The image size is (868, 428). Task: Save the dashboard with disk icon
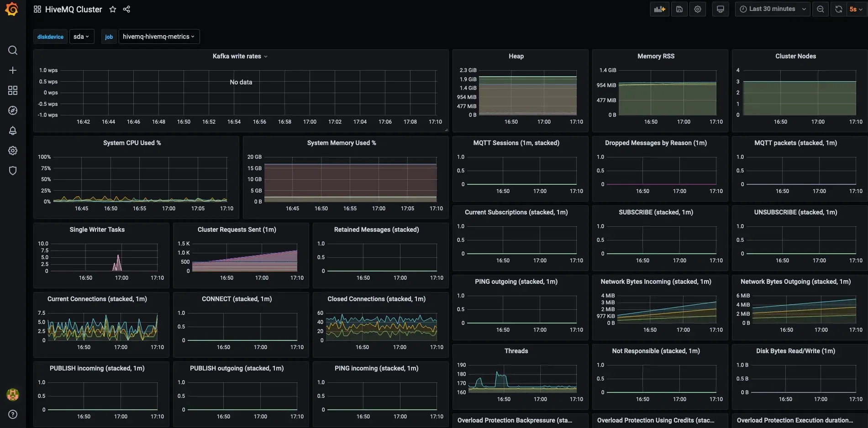(x=679, y=9)
